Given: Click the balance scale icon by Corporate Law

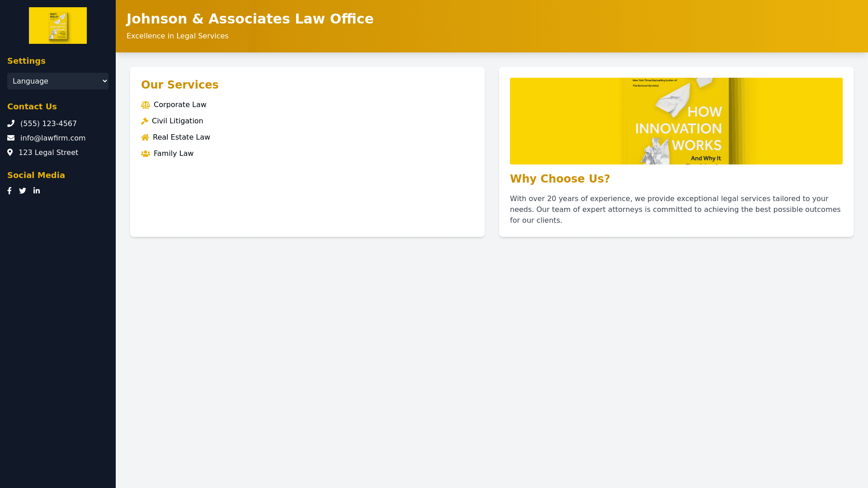Looking at the screenshot, I should pyautogui.click(x=145, y=105).
